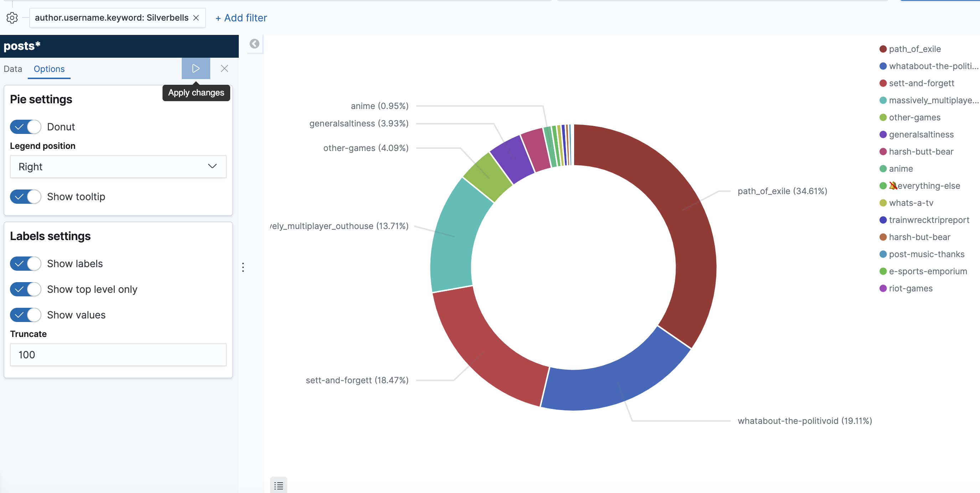Select everything-else legend entry
Viewport: 980px width, 493px height.
(920, 186)
